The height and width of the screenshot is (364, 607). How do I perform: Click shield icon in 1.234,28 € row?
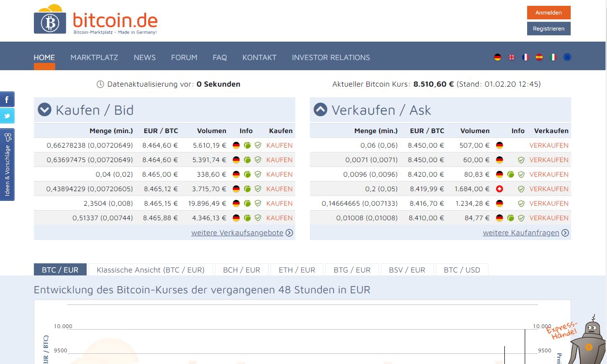pyautogui.click(x=521, y=203)
